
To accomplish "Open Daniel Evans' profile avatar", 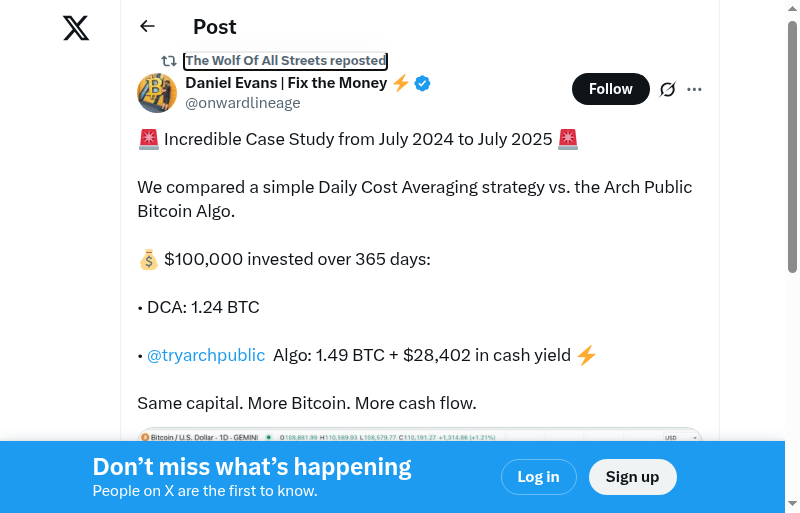I will coord(157,92).
